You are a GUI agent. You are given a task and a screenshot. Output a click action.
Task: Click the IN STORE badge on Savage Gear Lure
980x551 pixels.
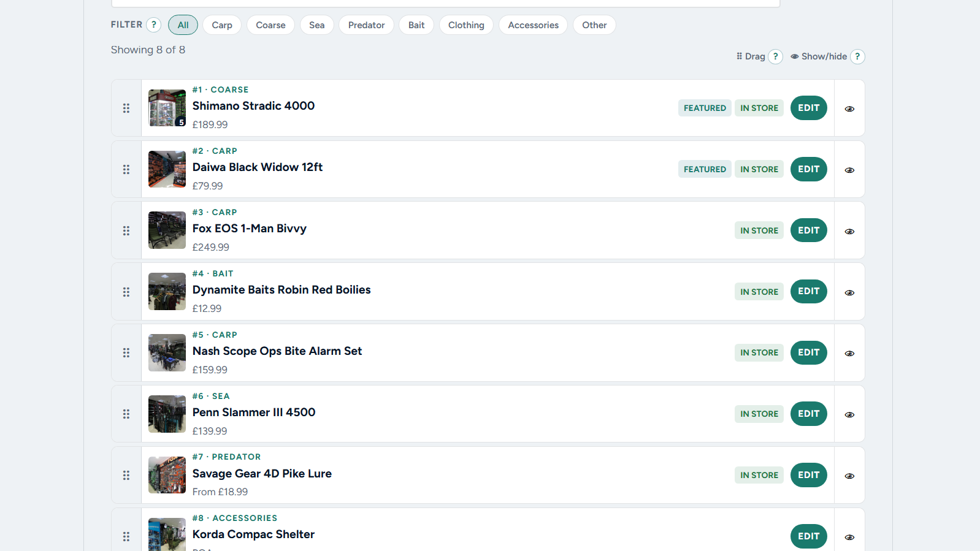tap(759, 475)
